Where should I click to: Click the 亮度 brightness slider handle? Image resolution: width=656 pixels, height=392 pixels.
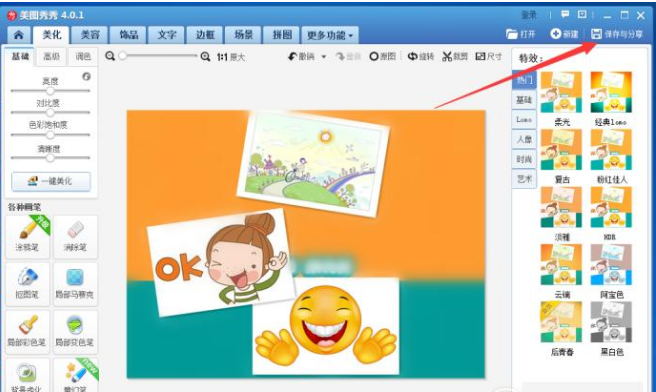point(50,90)
